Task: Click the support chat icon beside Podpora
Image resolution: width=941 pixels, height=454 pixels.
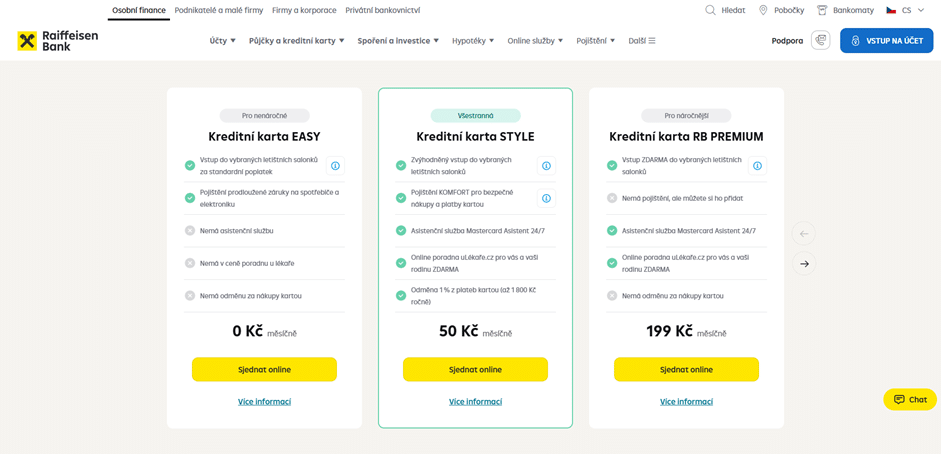Action: point(821,41)
